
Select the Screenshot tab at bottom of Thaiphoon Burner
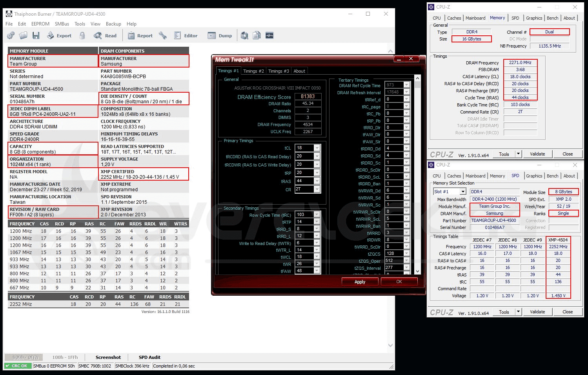(x=108, y=357)
